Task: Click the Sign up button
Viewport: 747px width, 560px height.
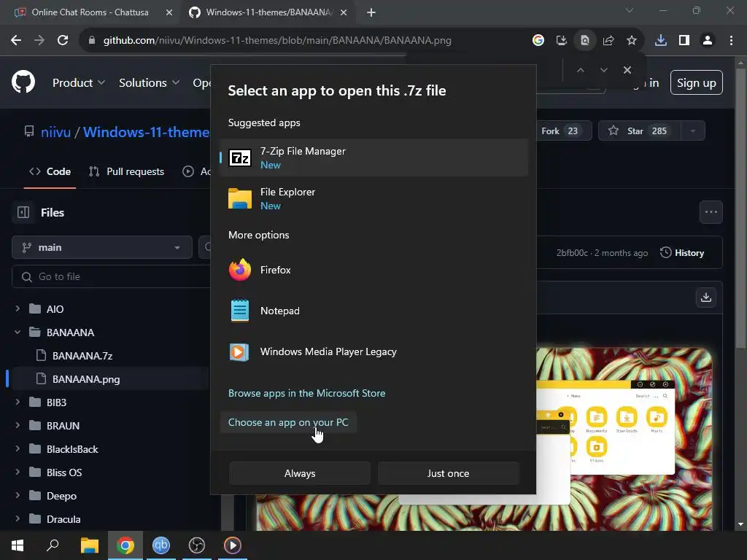Action: [696, 82]
